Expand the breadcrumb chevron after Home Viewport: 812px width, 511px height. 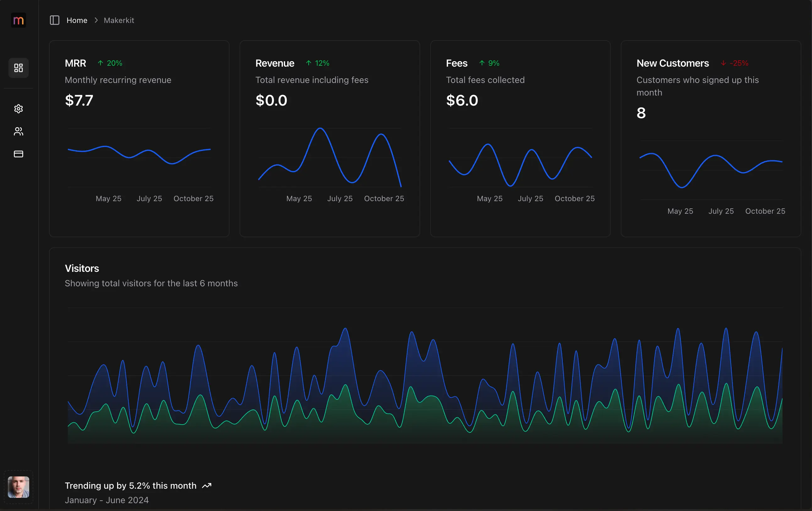pyautogui.click(x=96, y=20)
